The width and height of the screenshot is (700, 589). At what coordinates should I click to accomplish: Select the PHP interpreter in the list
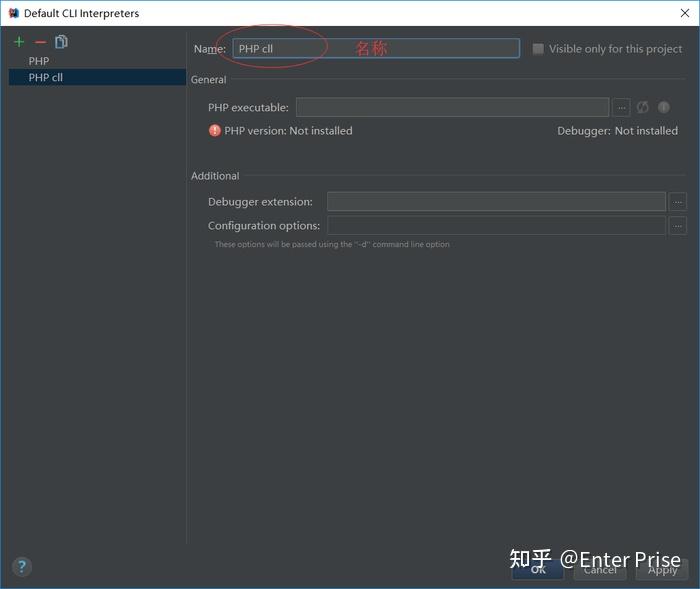97,61
